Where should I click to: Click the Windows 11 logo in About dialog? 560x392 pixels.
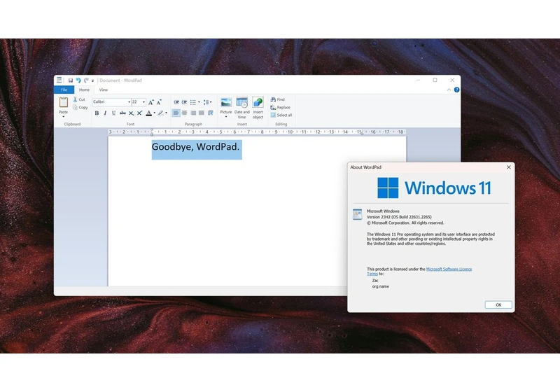[x=434, y=188]
